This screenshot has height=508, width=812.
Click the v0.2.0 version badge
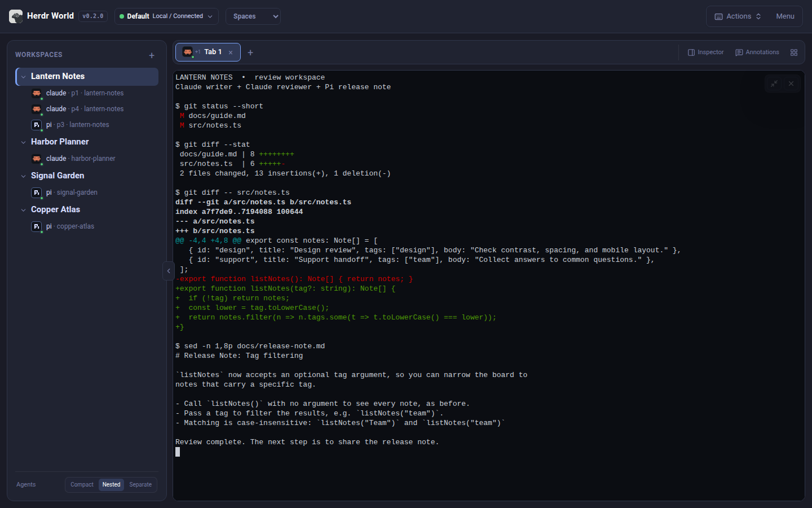[93, 16]
